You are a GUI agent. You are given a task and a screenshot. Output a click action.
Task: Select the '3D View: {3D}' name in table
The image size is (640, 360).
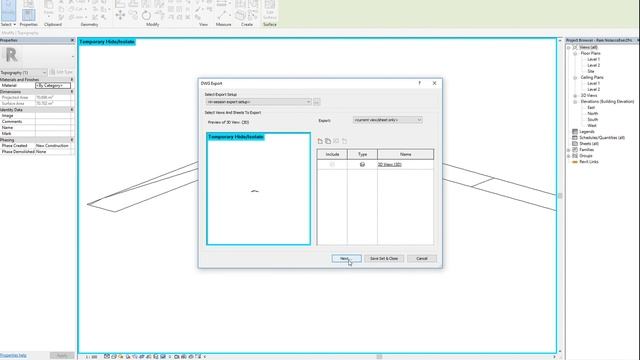coord(389,164)
